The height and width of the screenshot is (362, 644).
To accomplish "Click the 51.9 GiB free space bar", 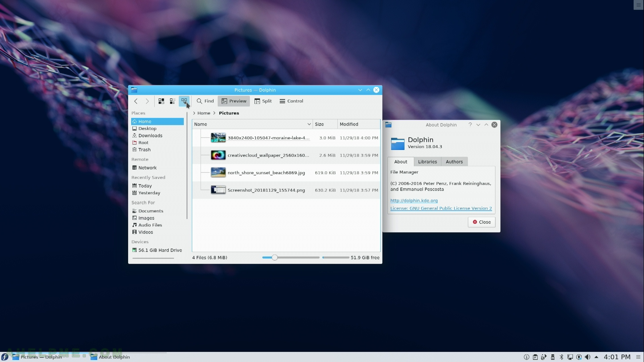I will coord(336,257).
